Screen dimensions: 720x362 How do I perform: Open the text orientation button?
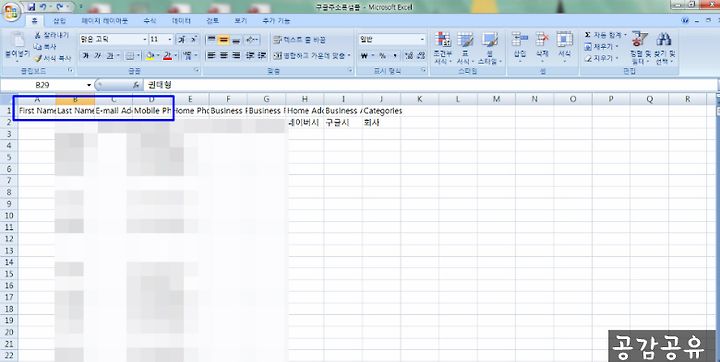(x=252, y=40)
